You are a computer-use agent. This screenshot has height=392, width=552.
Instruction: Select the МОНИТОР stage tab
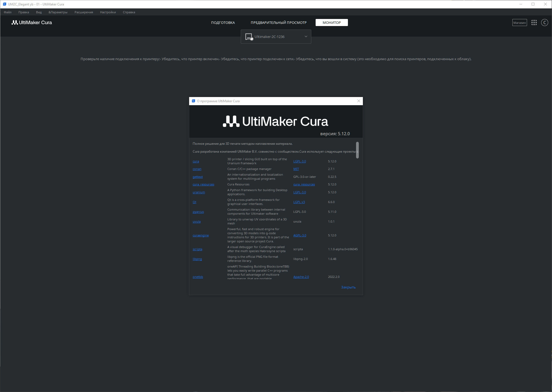(331, 23)
